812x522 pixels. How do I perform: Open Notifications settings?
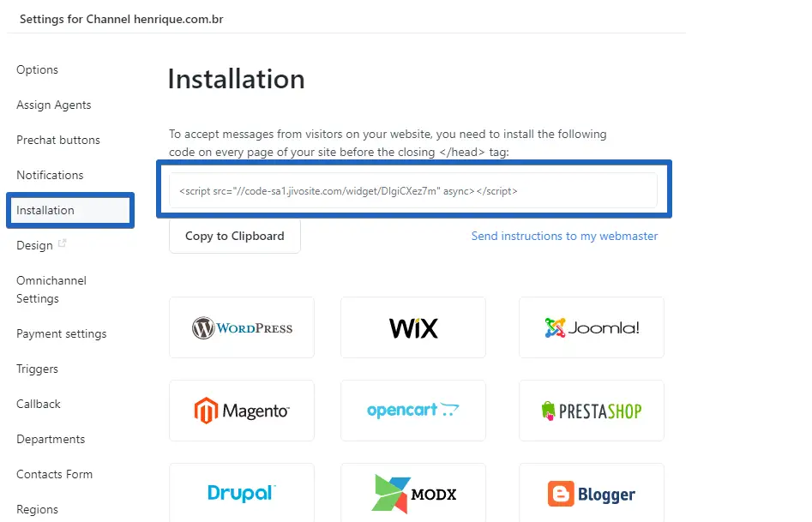pos(50,175)
